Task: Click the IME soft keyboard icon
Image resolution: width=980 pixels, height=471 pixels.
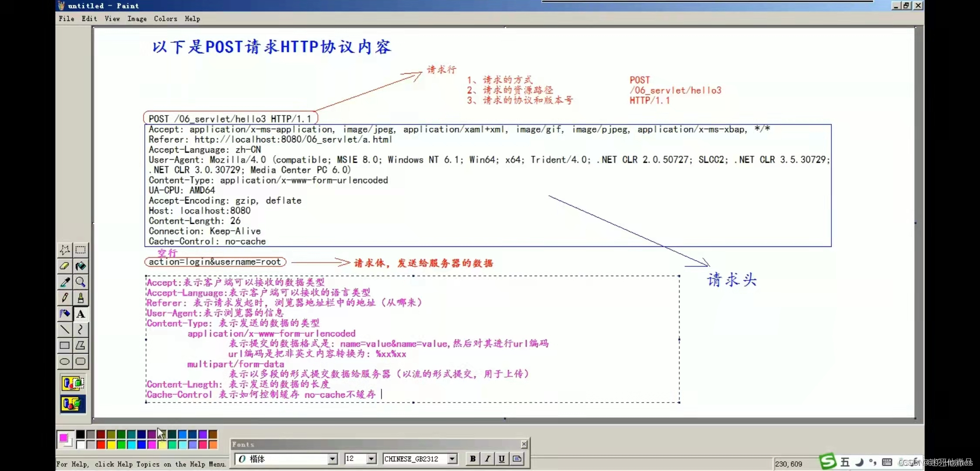Action: [x=887, y=462]
